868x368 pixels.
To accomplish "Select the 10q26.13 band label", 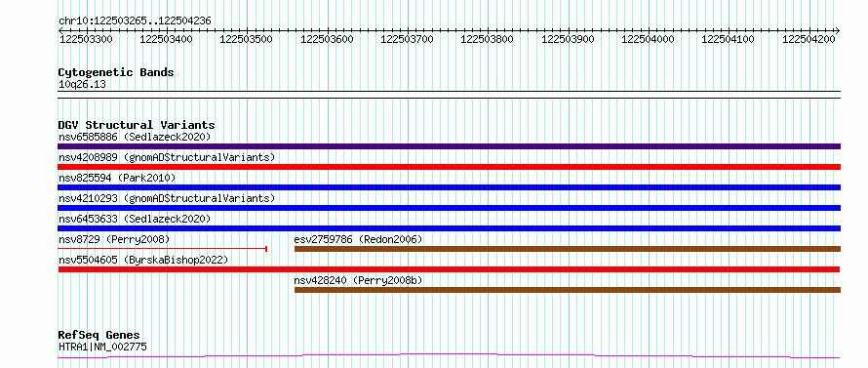I will point(82,85).
